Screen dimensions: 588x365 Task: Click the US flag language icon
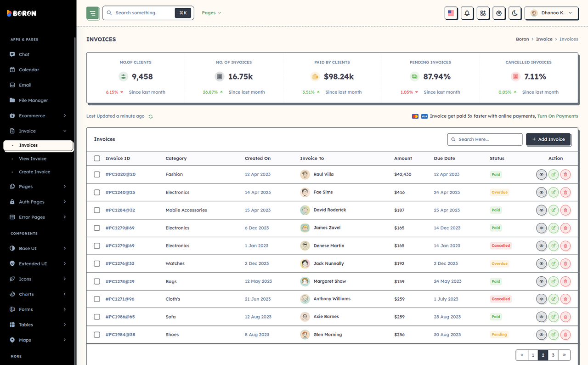tap(451, 13)
